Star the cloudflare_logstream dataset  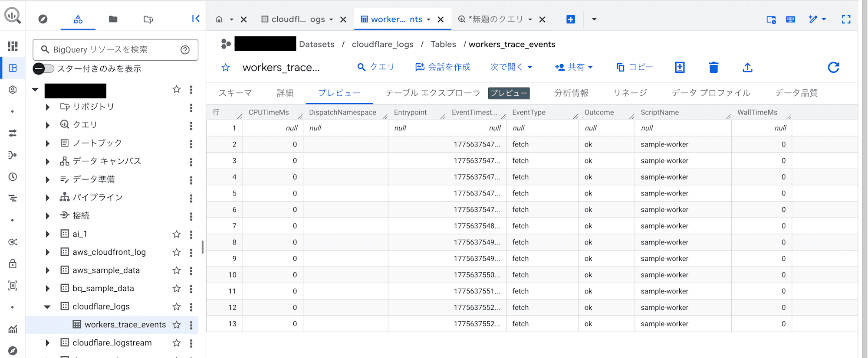(x=177, y=343)
